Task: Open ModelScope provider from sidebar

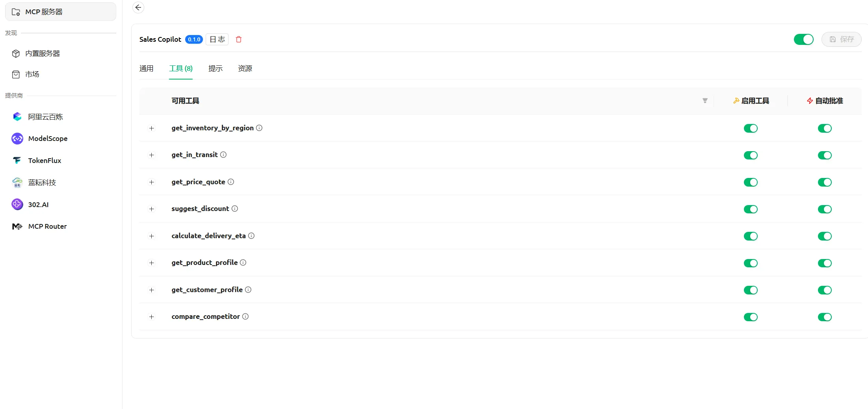Action: (48, 139)
